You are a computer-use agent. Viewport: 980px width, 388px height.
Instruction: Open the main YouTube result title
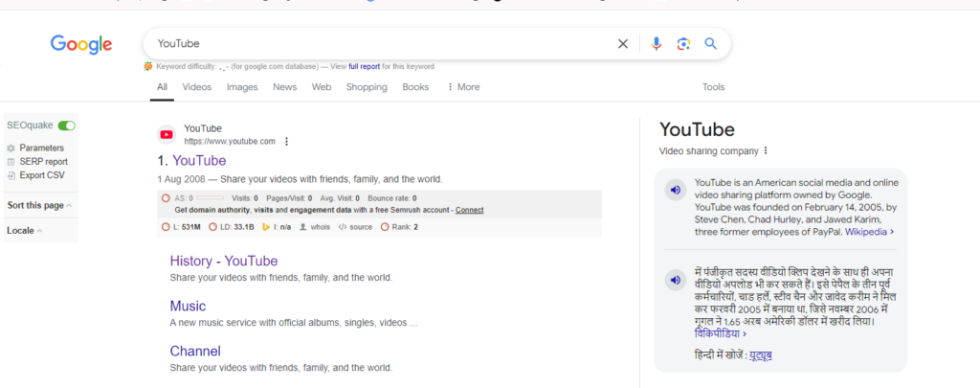point(199,161)
